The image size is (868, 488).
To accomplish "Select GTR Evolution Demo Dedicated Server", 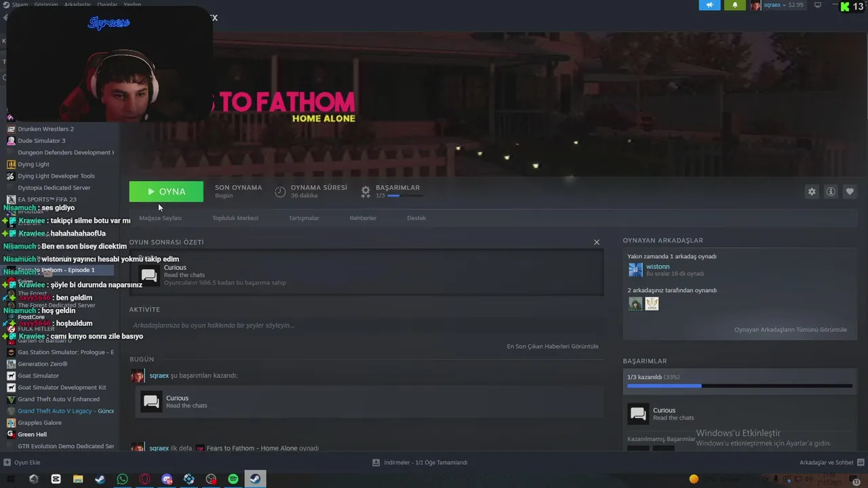I will [x=66, y=446].
